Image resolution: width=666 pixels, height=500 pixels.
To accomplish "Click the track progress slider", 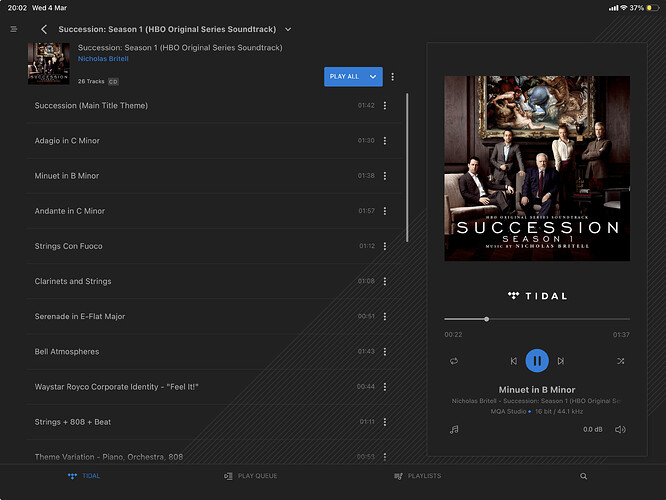I will pos(537,319).
